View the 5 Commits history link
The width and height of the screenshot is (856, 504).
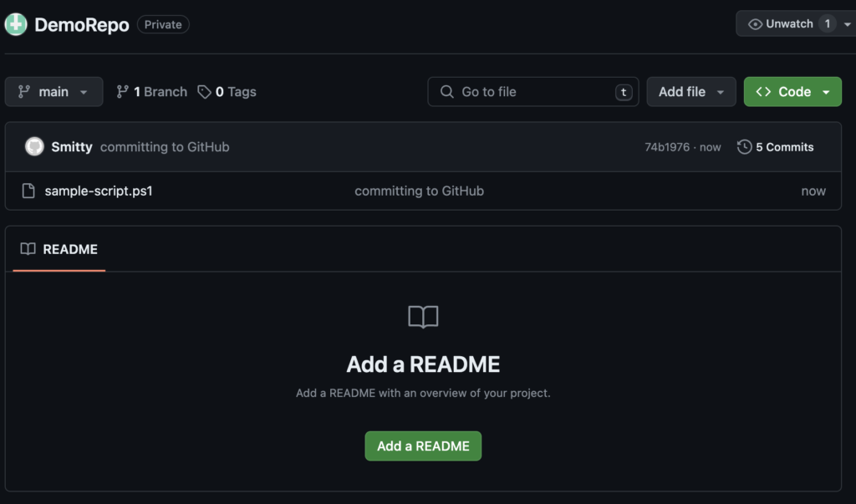click(775, 147)
